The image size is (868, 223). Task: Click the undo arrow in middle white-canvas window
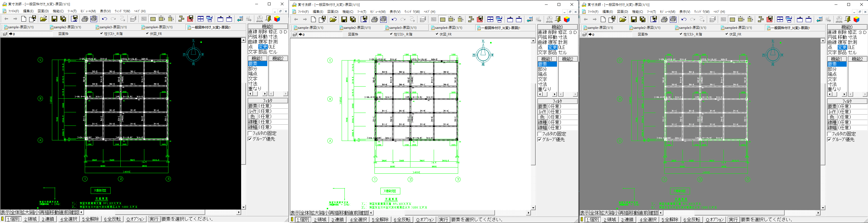394,20
